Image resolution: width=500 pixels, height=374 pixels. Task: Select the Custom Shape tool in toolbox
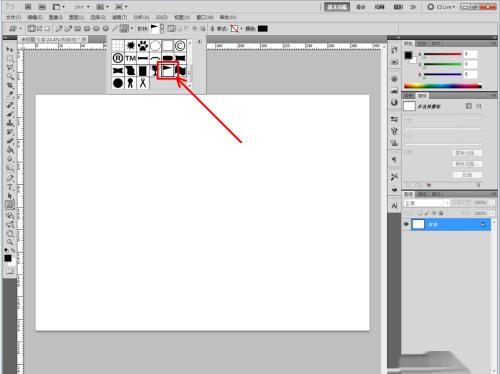10,205
